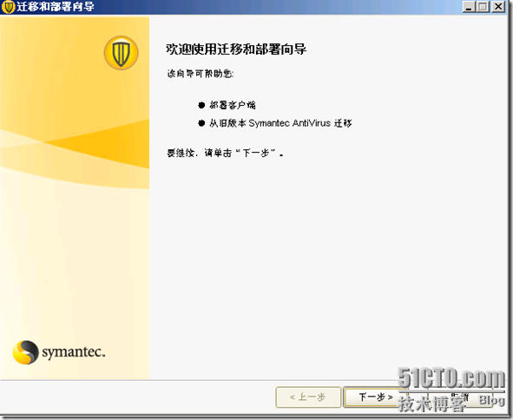Image resolution: width=513 pixels, height=420 pixels.
Task: Click the Symantec logo at bottom left
Action: click(x=59, y=352)
